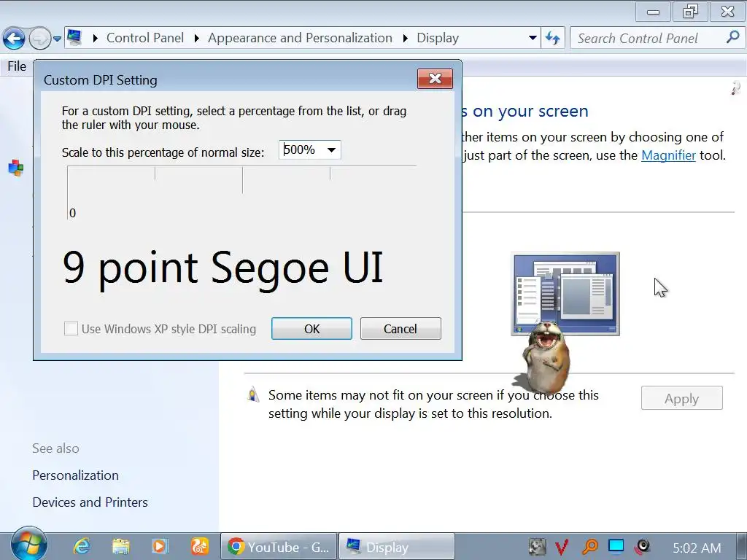Viewport: 747px width, 560px height.
Task: Select Control Panel in the breadcrumb
Action: (145, 38)
